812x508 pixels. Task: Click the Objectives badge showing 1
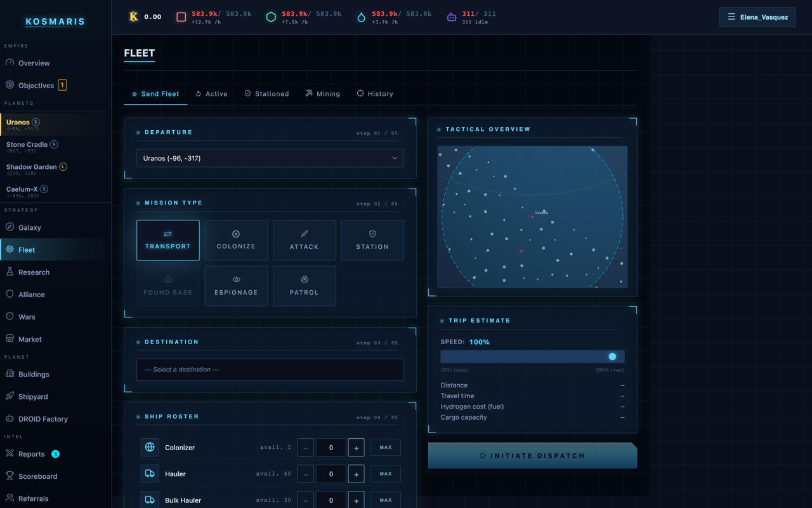click(62, 85)
